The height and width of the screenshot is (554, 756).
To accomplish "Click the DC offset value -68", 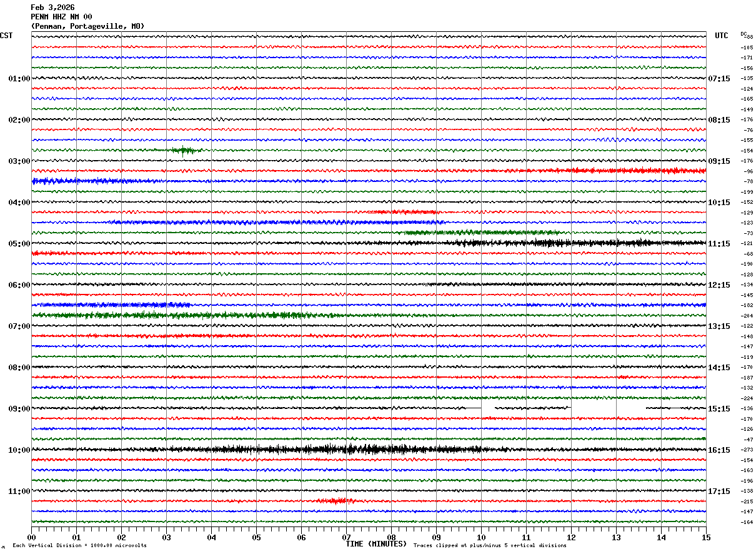I will click(x=748, y=254).
